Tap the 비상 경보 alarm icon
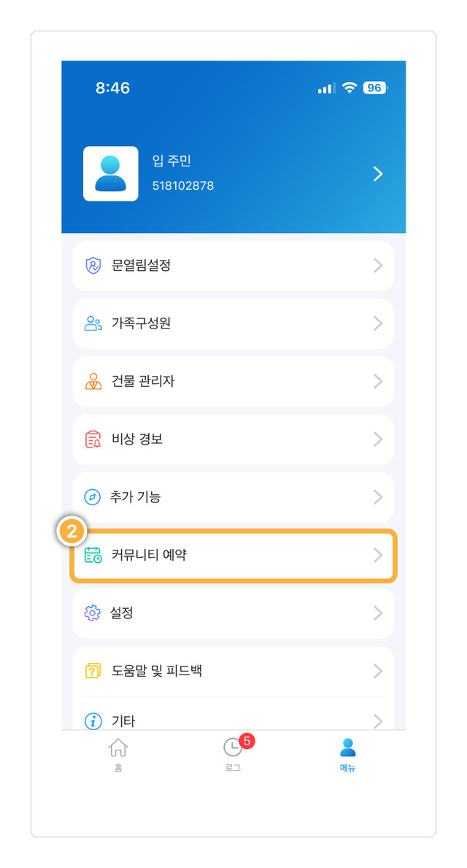The height and width of the screenshot is (868, 467). click(x=93, y=439)
